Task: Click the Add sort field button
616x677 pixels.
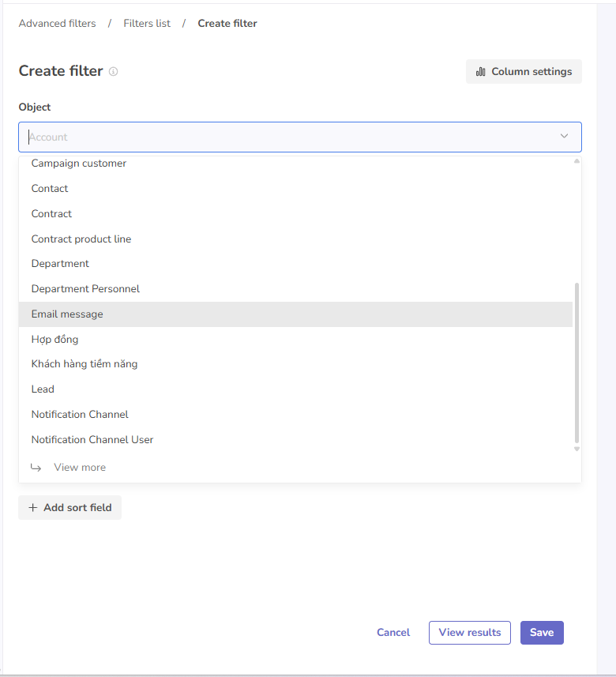Action: pos(70,508)
